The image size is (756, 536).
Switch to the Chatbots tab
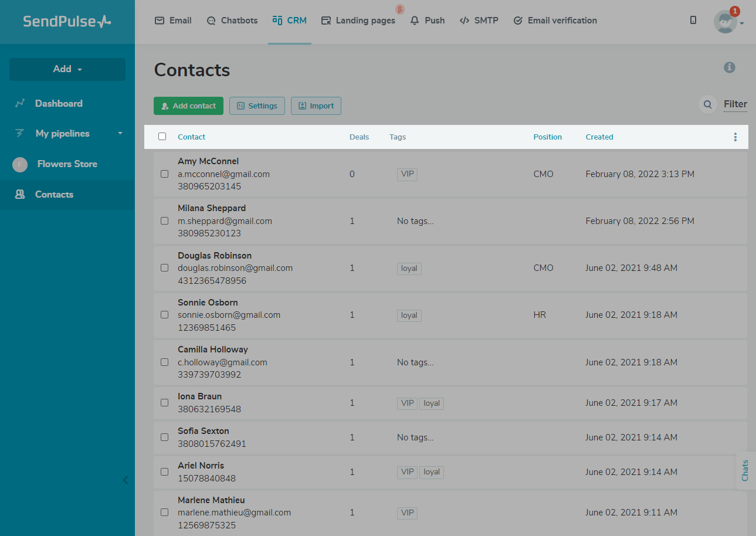point(232,21)
